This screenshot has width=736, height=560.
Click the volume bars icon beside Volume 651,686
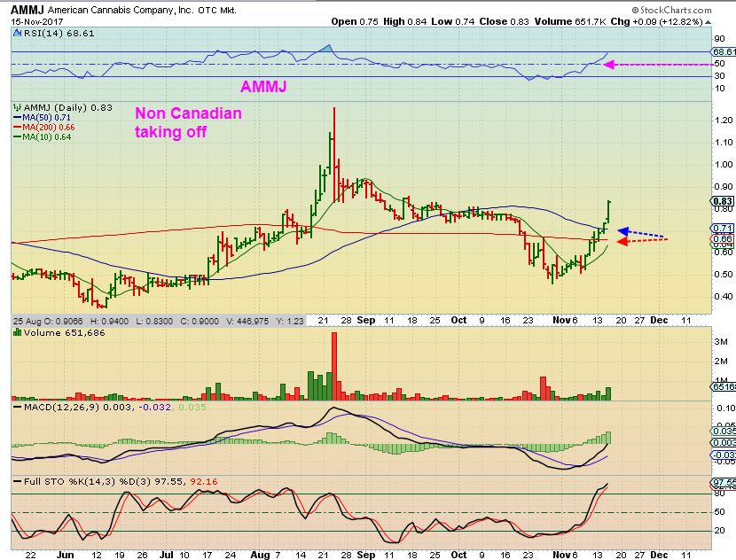click(18, 332)
